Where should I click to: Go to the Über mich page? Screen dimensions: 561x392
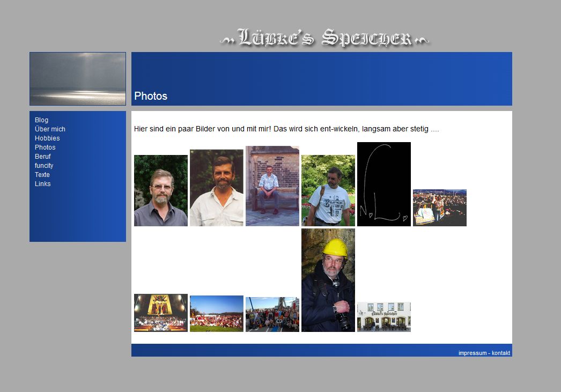50,129
